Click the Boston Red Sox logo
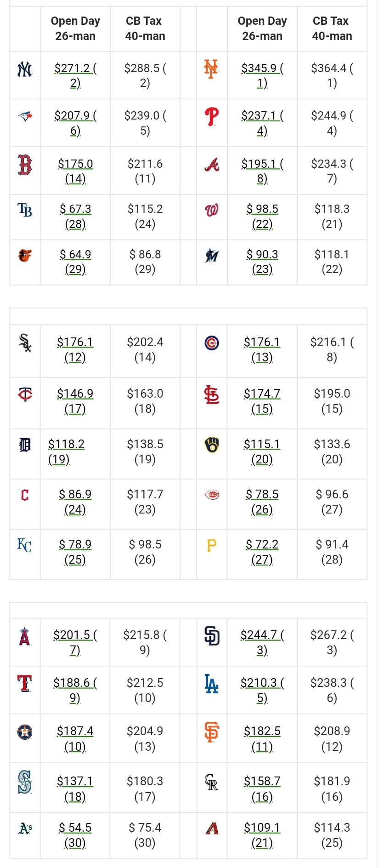The width and height of the screenshot is (378, 868). 25,165
